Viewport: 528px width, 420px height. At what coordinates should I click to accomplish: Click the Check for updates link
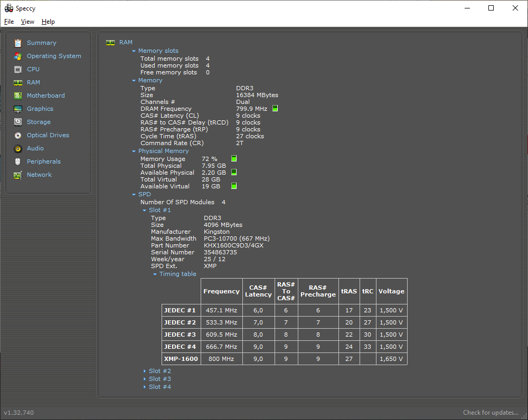tap(491, 413)
